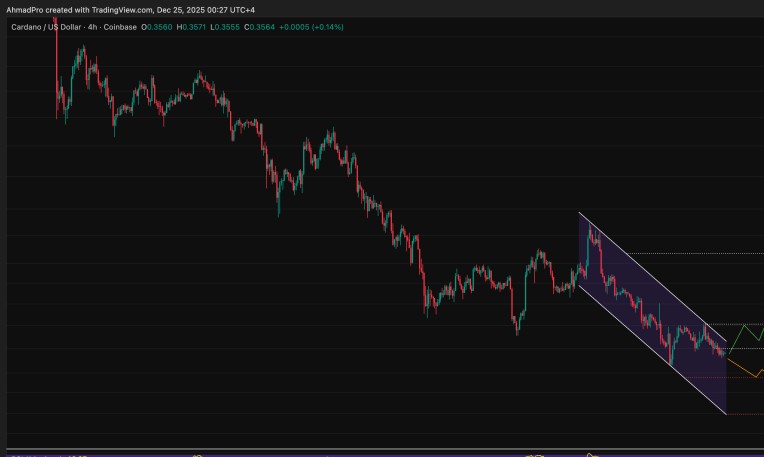Click the bottom red dotted line below channel
The height and width of the screenshot is (457, 764).
pyautogui.click(x=745, y=414)
